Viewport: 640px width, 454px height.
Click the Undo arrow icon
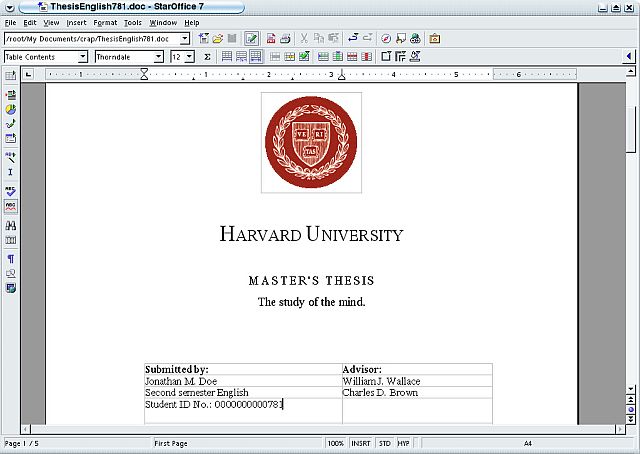pos(353,38)
